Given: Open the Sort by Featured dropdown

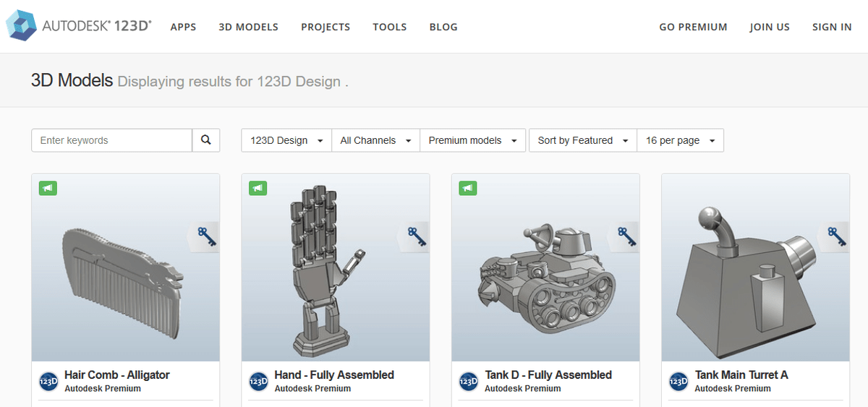Looking at the screenshot, I should click(583, 140).
